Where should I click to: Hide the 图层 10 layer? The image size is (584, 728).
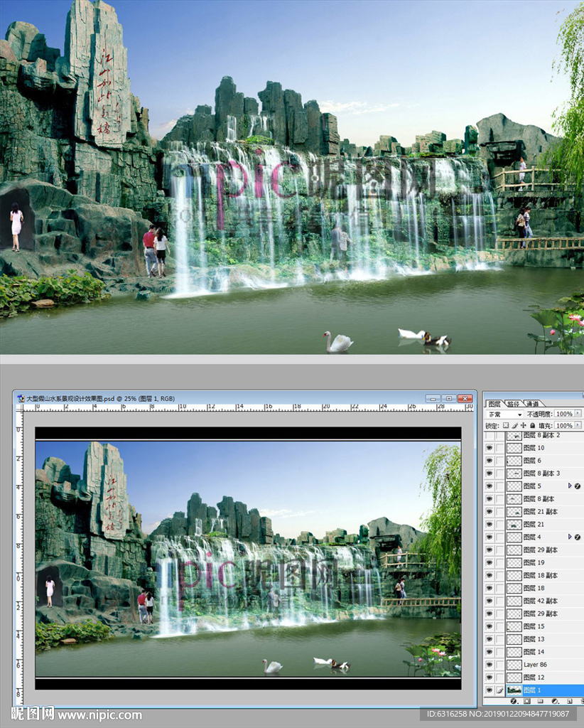tap(489, 448)
